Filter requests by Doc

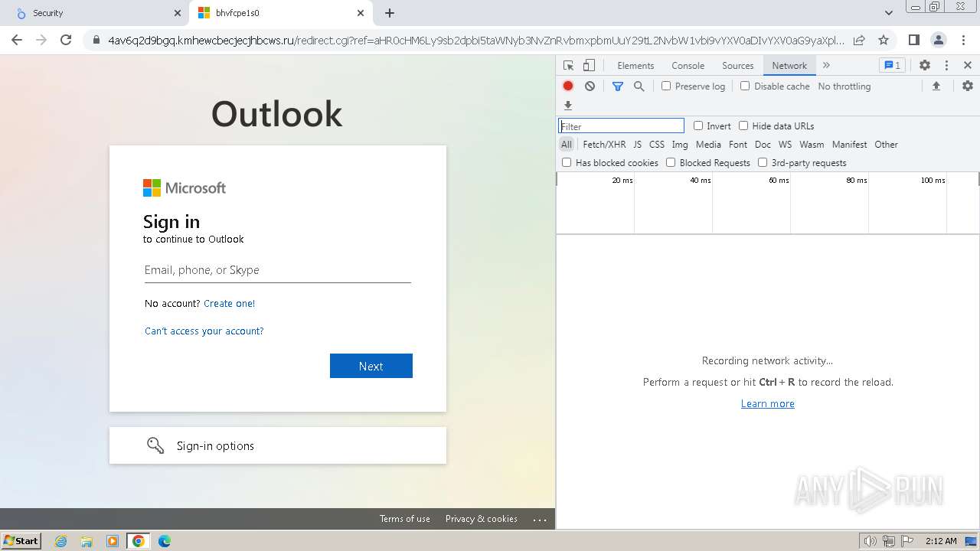tap(763, 145)
